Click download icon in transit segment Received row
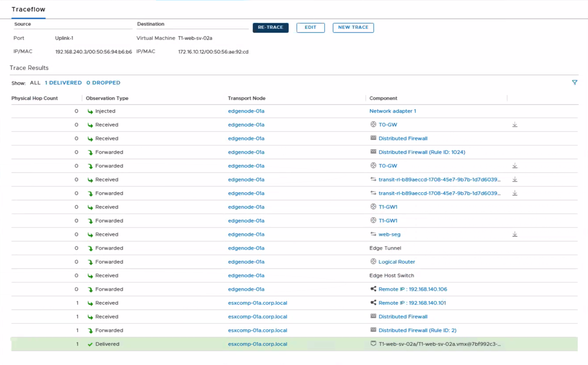Screen dimensions: 588x365 [x=515, y=180]
